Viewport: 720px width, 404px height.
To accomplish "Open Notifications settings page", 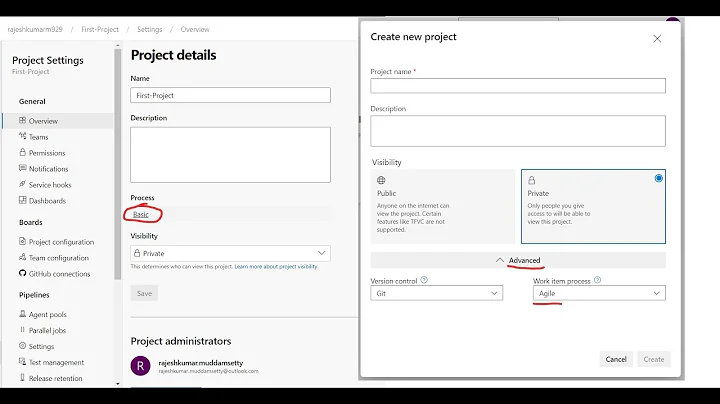I will coord(48,169).
